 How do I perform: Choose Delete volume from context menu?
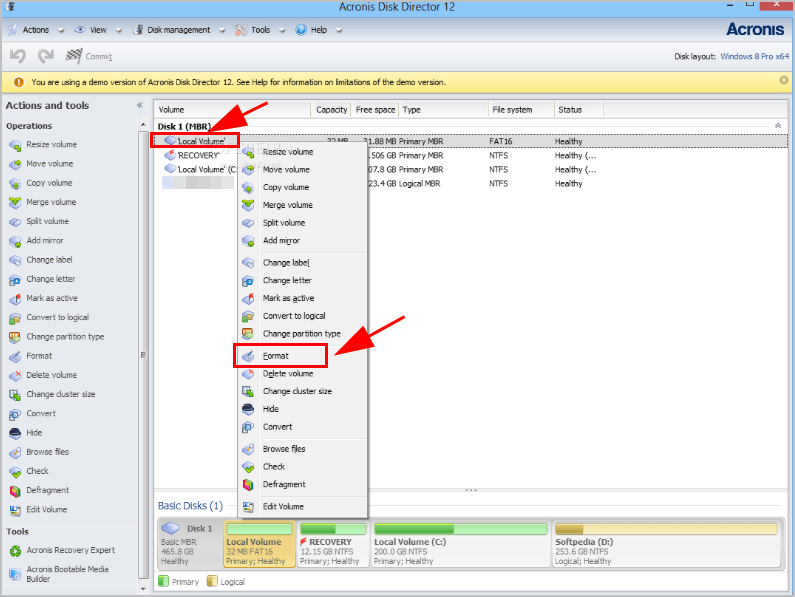(x=302, y=374)
